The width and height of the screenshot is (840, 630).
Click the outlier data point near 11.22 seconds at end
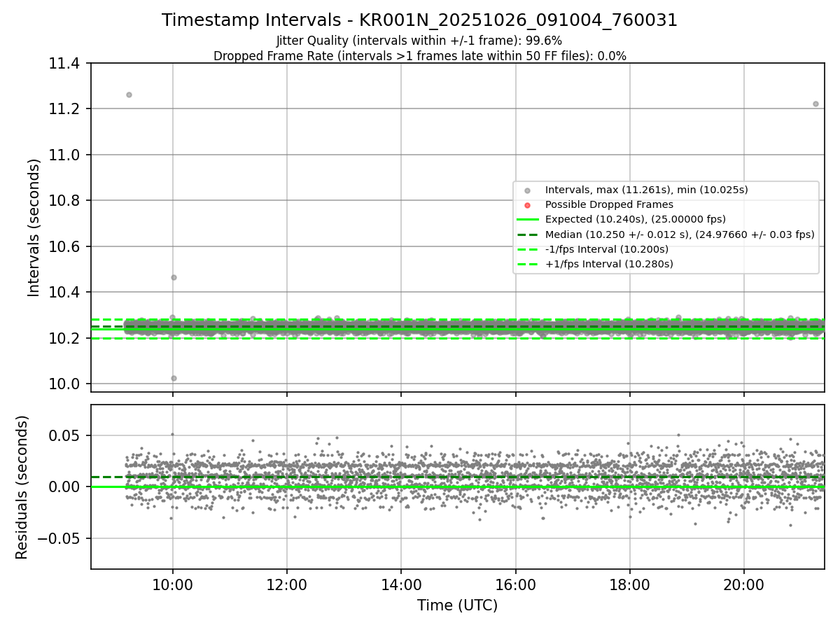(x=815, y=104)
